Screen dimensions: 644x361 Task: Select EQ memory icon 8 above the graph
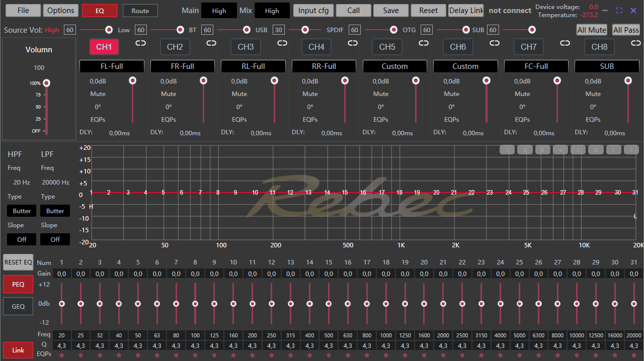point(631,149)
